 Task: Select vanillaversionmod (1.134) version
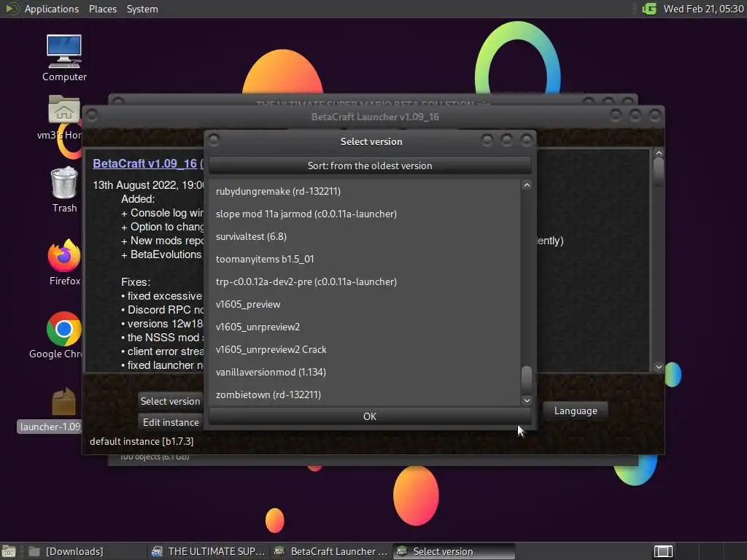pyautogui.click(x=365, y=372)
